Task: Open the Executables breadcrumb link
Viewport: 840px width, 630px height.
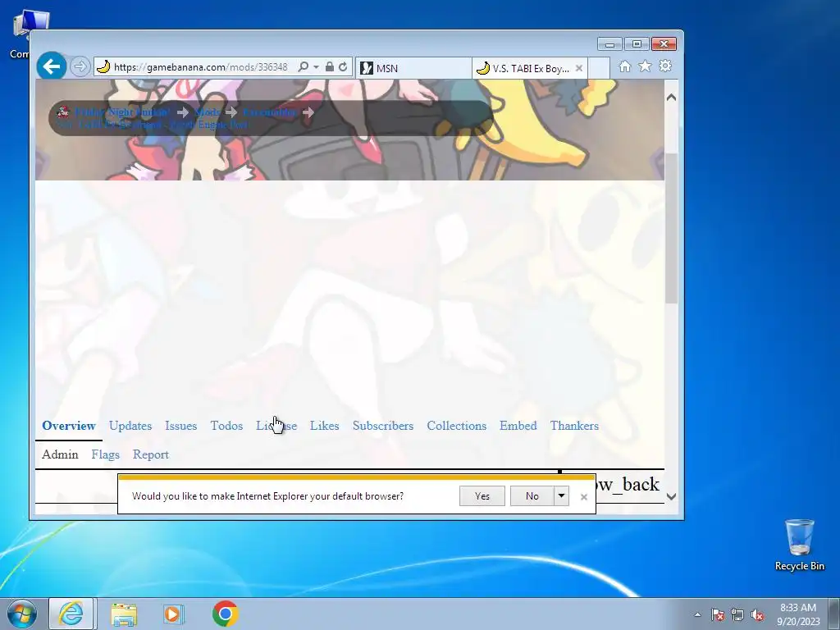Action: tap(269, 112)
